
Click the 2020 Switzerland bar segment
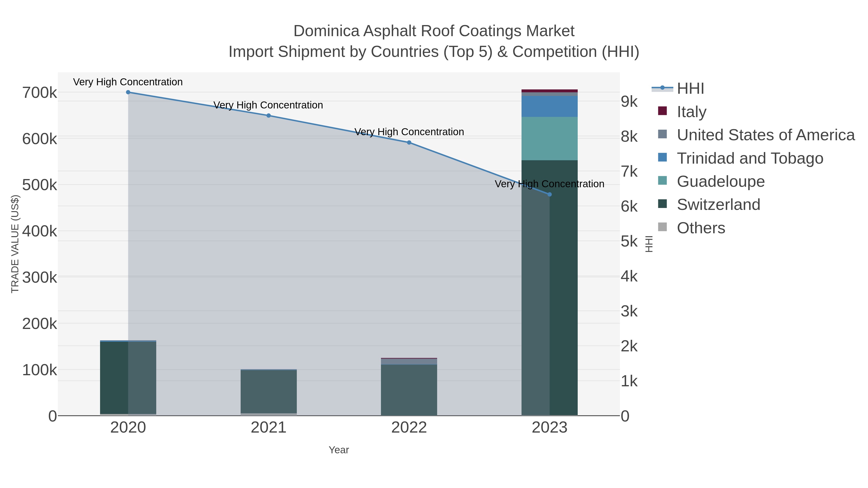click(128, 378)
